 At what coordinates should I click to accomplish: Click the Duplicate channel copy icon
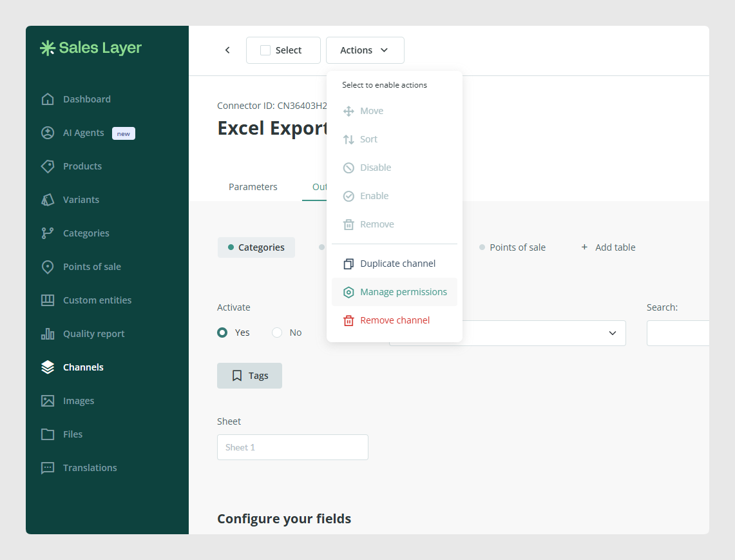(x=348, y=264)
